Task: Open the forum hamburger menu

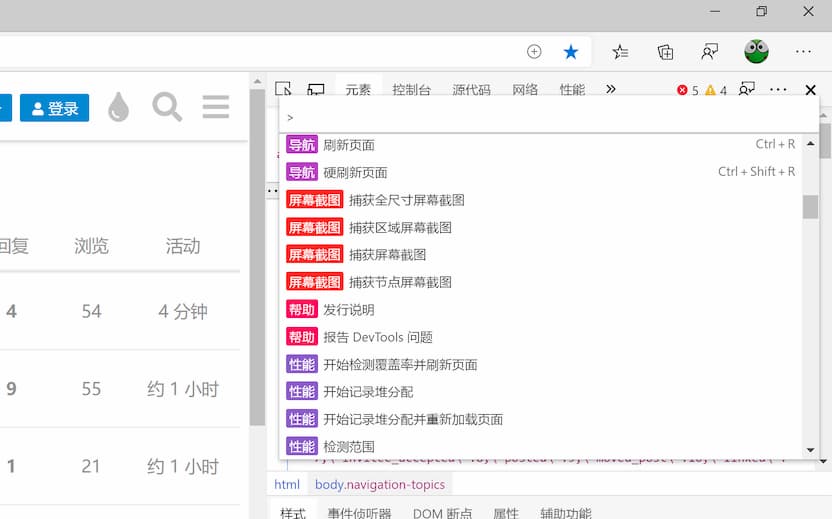Action: (215, 107)
